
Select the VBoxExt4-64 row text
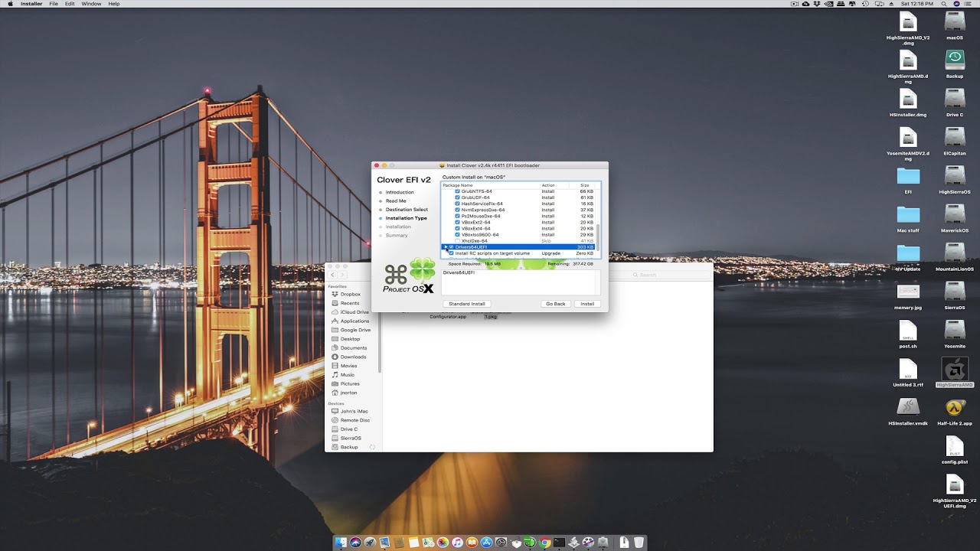pyautogui.click(x=475, y=228)
